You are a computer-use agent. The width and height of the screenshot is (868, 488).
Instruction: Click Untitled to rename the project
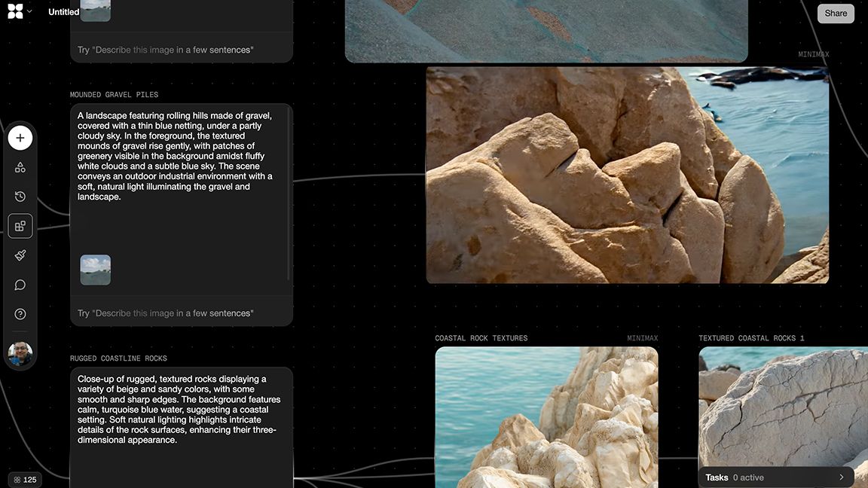click(63, 11)
